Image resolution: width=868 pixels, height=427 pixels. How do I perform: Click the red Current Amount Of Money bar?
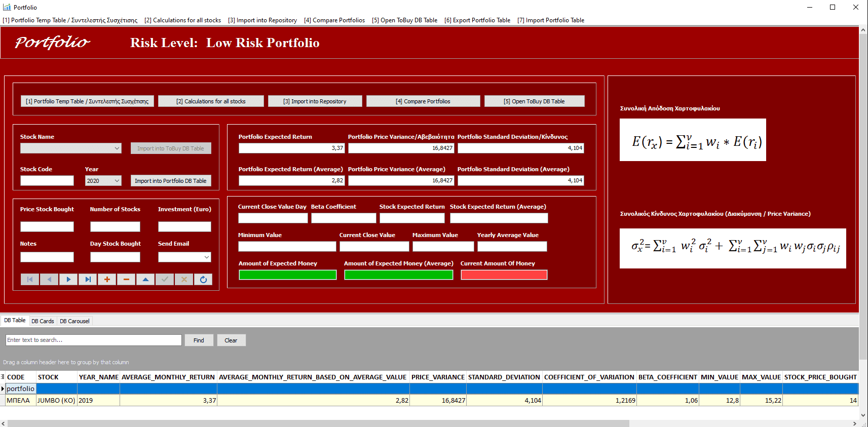[504, 275]
